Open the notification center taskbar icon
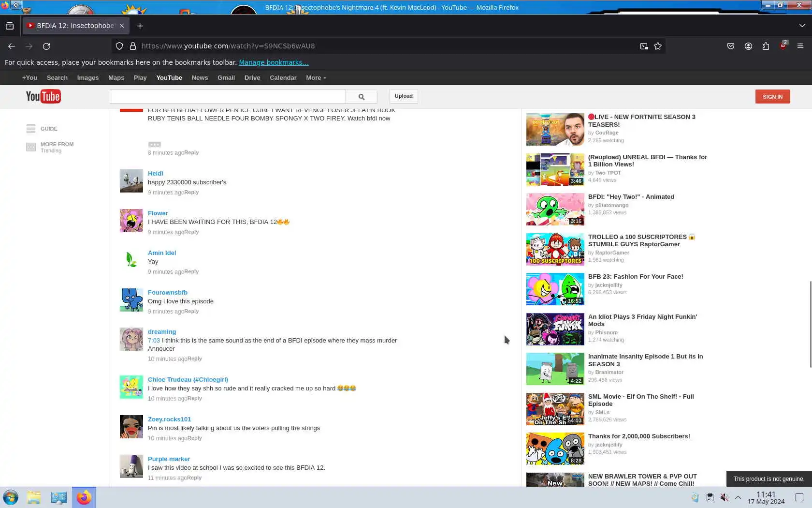This screenshot has width=812, height=508. [x=799, y=497]
